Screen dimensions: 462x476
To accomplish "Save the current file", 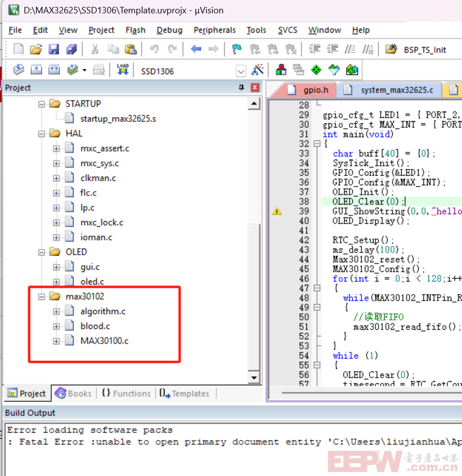I will (x=54, y=49).
